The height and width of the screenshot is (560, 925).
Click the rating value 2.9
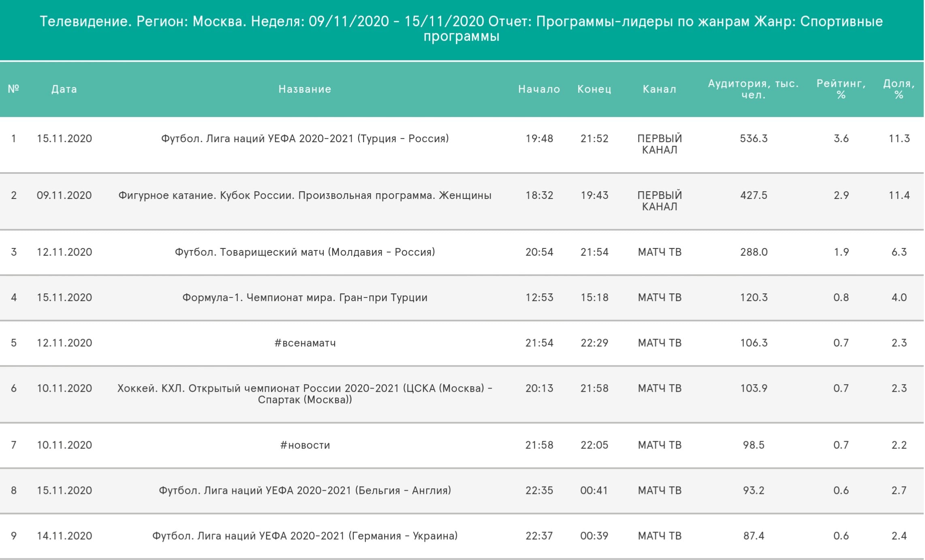click(x=841, y=195)
